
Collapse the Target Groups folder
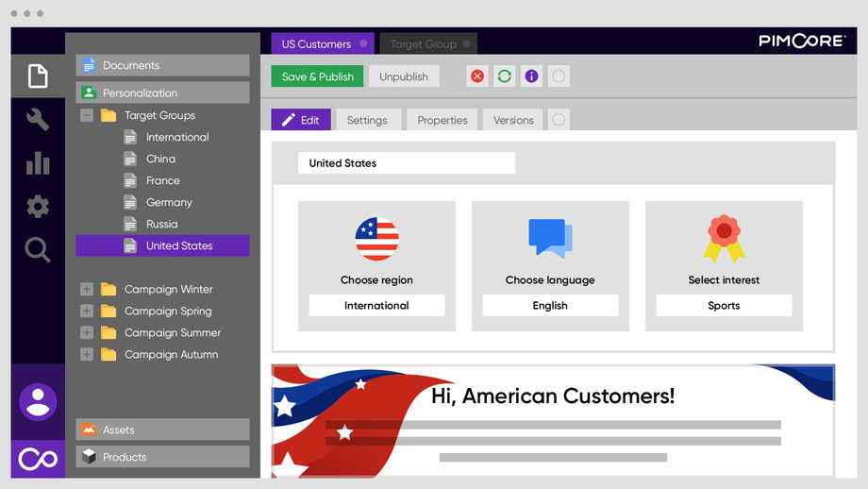(x=87, y=115)
